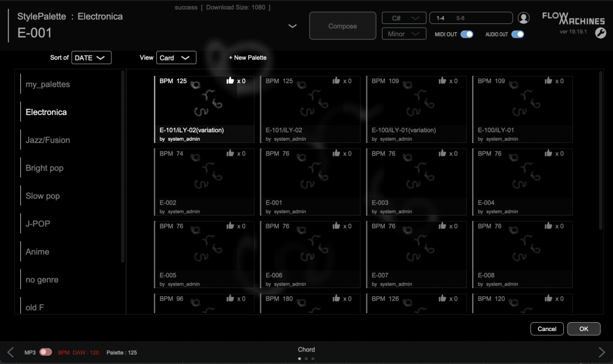Viewport: 613px width, 364px height.
Task: Open the user account profile icon
Action: [524, 18]
